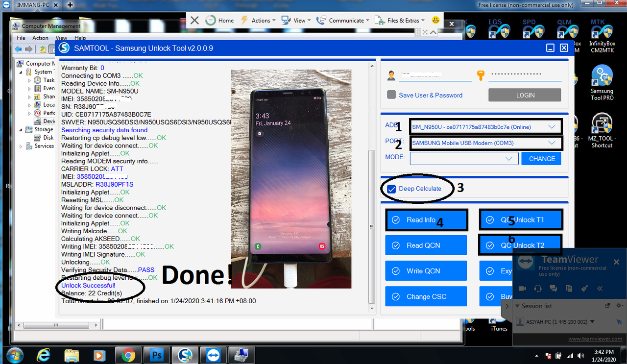Click the Read QCN button

426,245
